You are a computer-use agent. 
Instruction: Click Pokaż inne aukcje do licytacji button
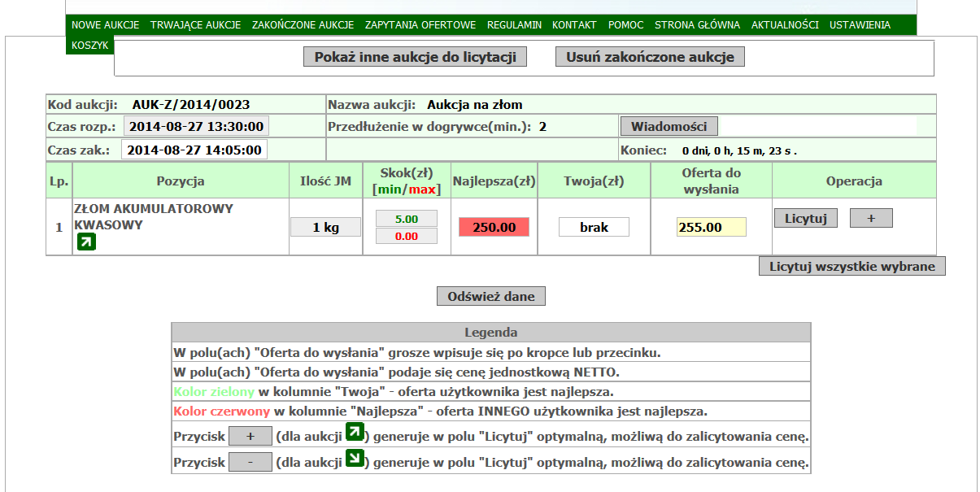(415, 57)
